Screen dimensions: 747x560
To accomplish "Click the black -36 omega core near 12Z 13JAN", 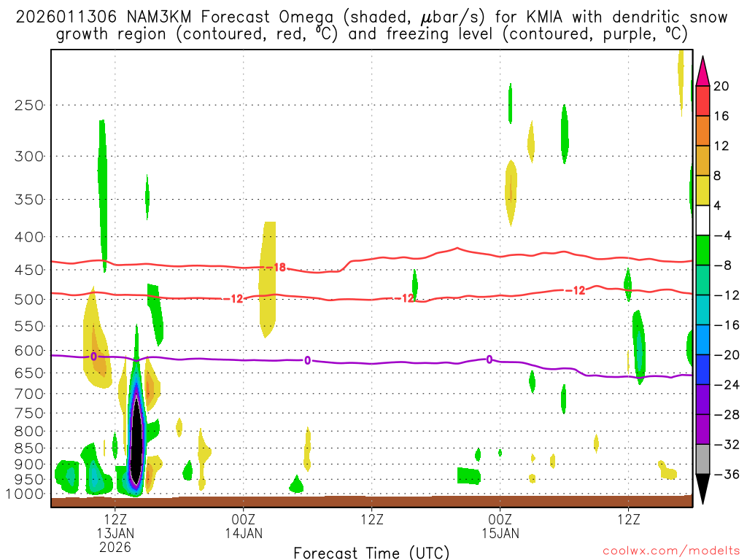I will [x=136, y=440].
